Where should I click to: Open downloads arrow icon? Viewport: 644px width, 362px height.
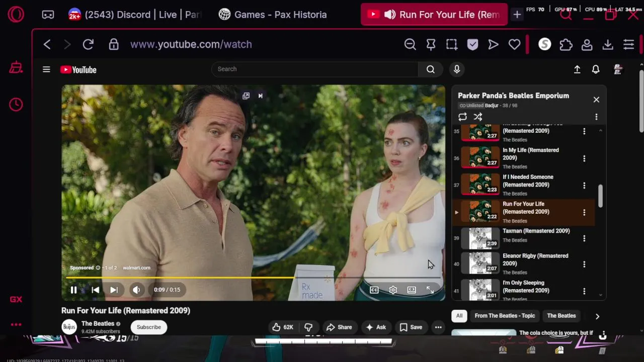coord(608,44)
